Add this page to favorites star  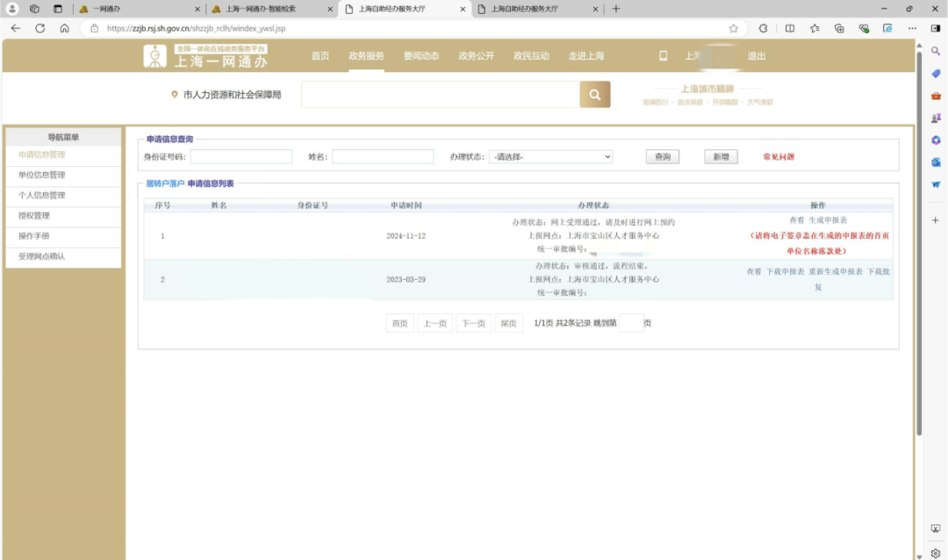[x=733, y=28]
